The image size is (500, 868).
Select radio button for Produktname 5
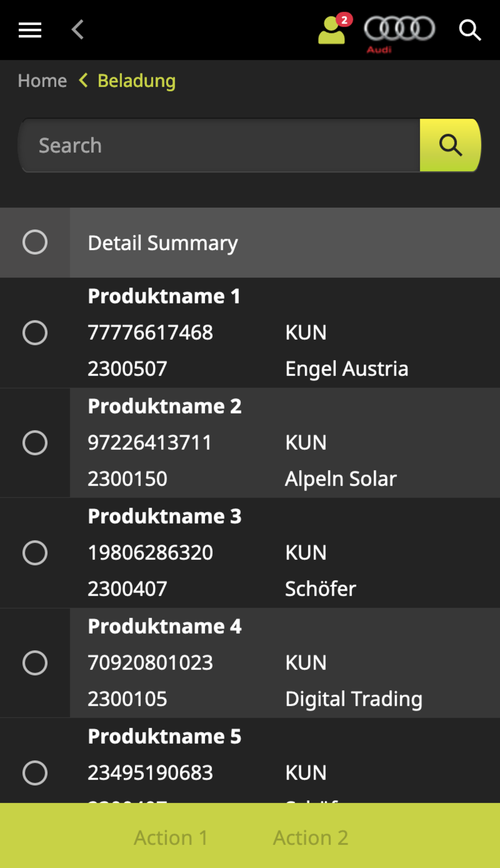(x=35, y=772)
